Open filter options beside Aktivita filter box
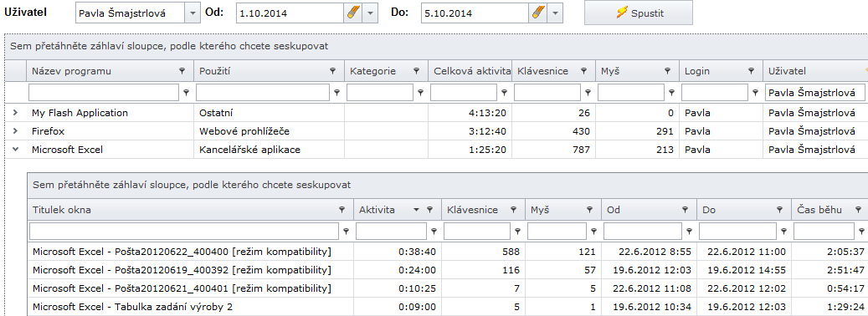This screenshot has height=316, width=868. click(x=434, y=231)
